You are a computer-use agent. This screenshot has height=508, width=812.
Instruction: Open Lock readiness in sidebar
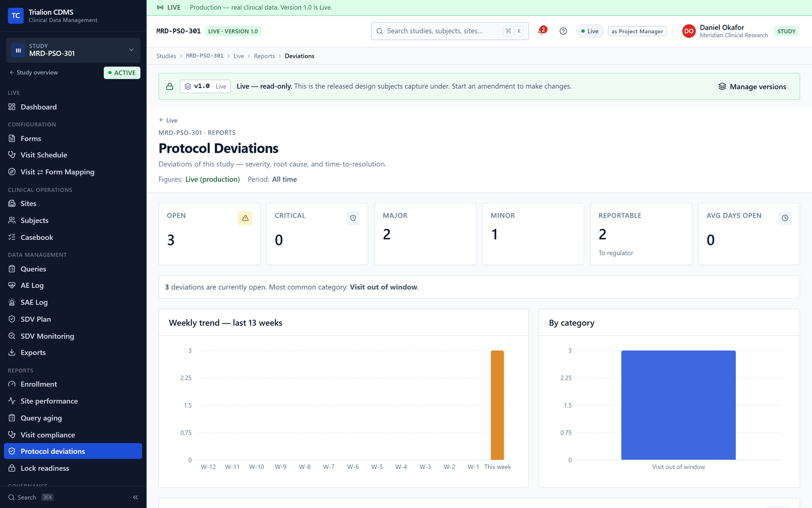[x=73, y=468]
